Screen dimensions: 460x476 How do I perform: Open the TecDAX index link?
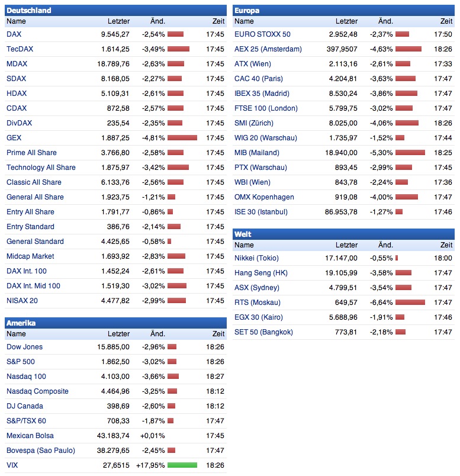[x=20, y=49]
